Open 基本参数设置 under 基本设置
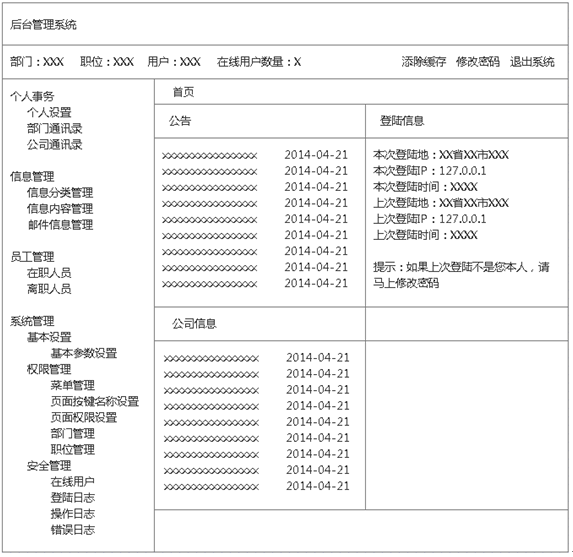This screenshot has width=573, height=557. click(84, 353)
